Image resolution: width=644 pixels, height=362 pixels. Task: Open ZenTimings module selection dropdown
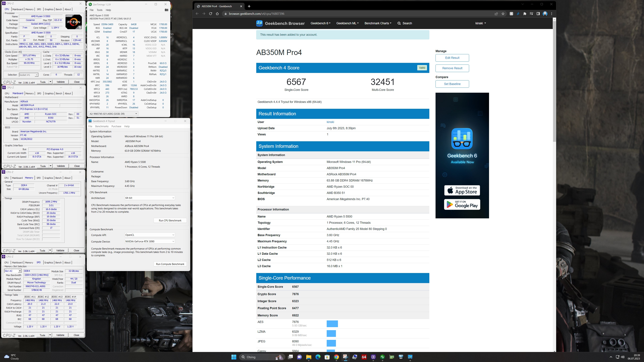[x=113, y=114]
